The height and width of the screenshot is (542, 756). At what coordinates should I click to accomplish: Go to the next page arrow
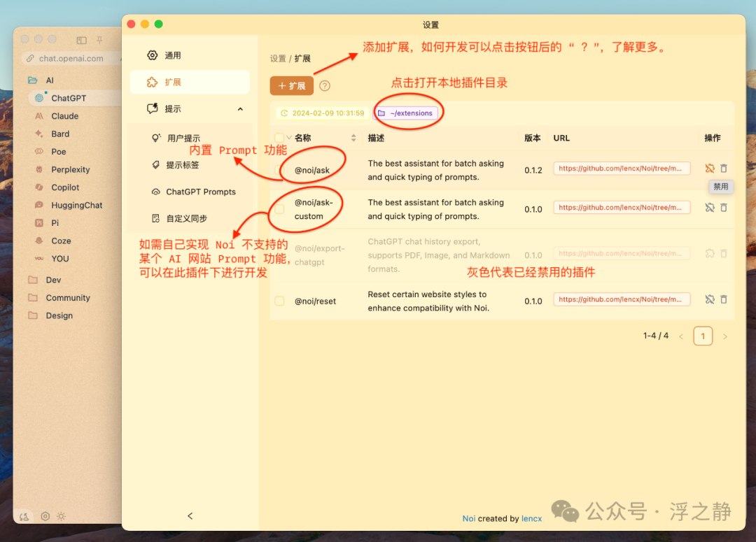(x=724, y=336)
